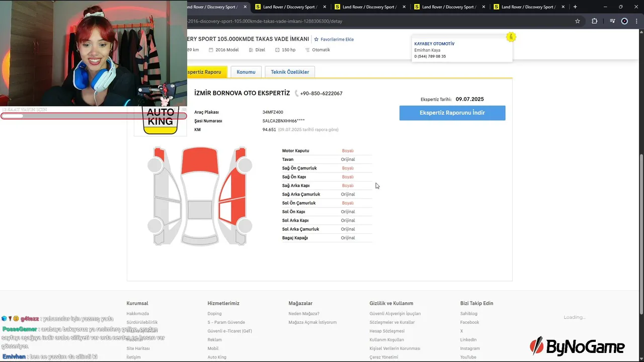
Task: Open the Chrome profile avatar icon
Action: [625, 21]
